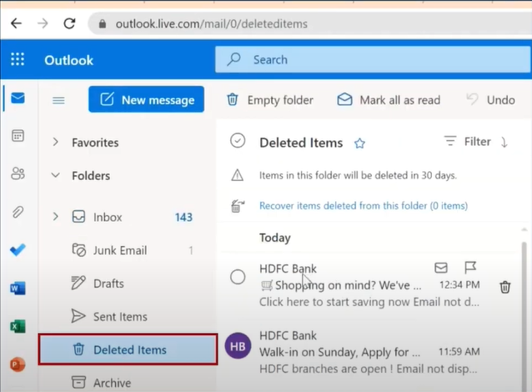Open the Junk Email folder

tap(128, 250)
